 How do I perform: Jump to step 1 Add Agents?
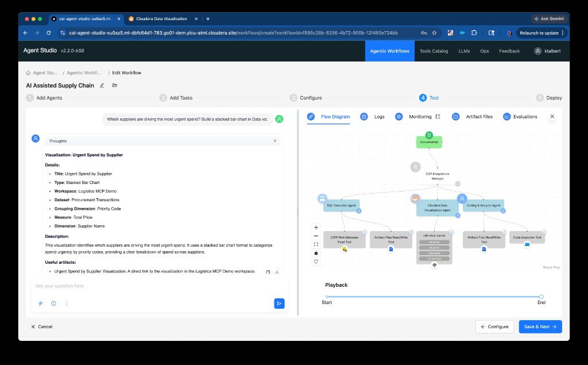[x=44, y=98]
